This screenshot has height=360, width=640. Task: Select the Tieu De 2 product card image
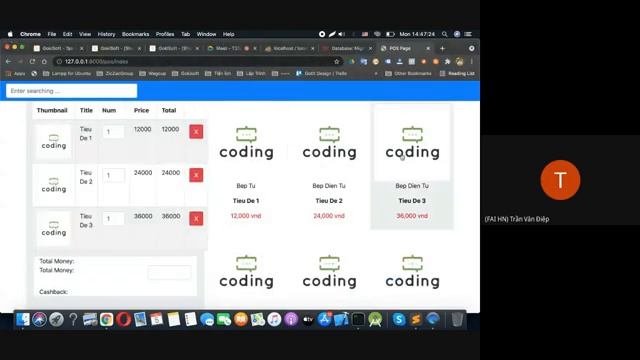(x=329, y=142)
